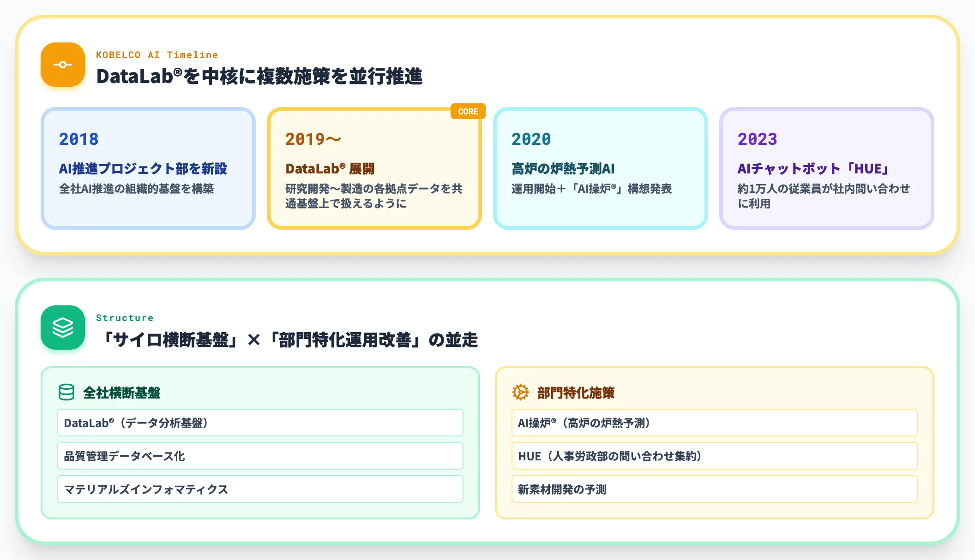Click the DataLab®を中核に複数施策を並行推進 title
Viewport: 975px width, 560px height.
point(259,76)
